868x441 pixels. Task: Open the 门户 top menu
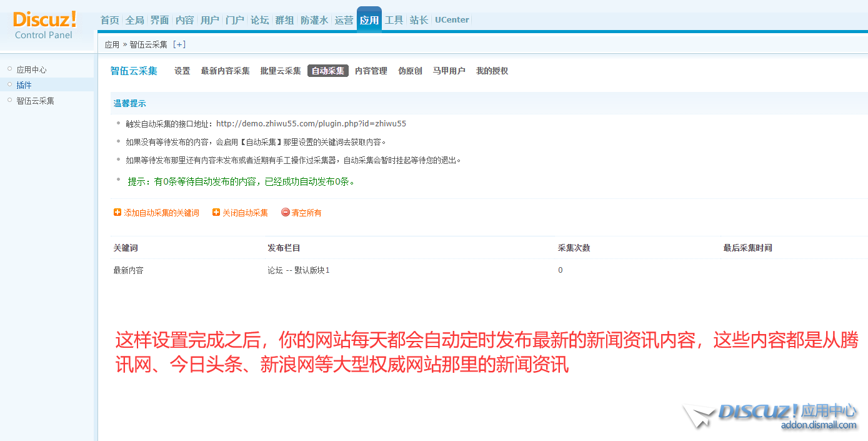coord(235,20)
